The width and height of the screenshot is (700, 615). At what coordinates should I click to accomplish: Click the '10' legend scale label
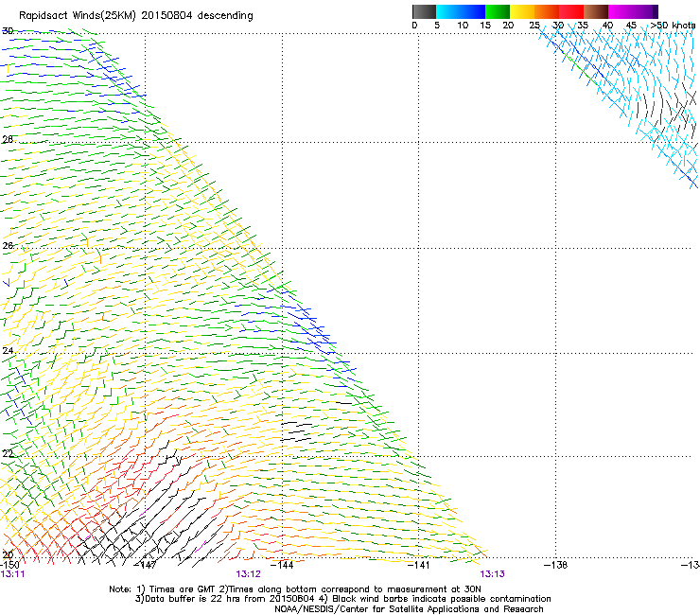tap(463, 26)
